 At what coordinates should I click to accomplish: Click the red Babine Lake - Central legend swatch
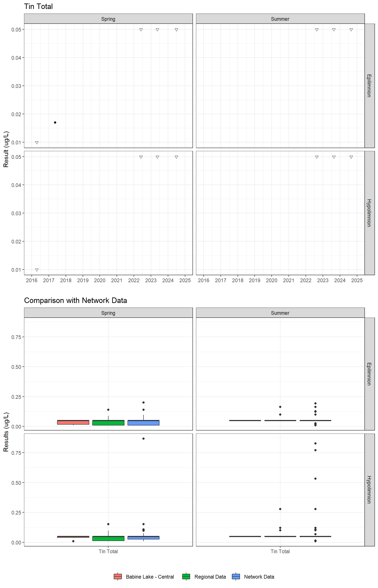tap(118, 576)
